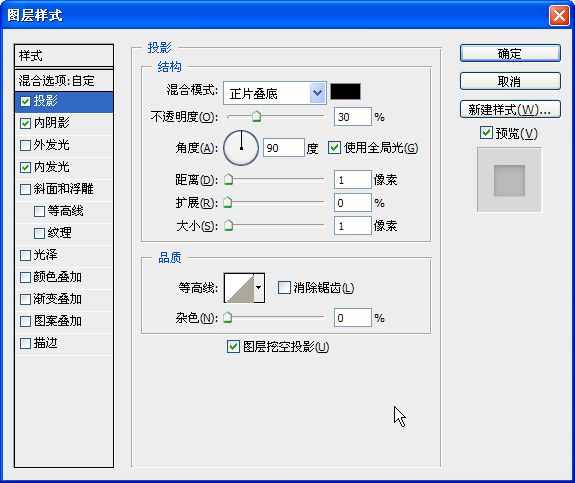Image resolution: width=575 pixels, height=483 pixels.
Task: Enable 消除锯齿 checkbox
Action: click(284, 288)
